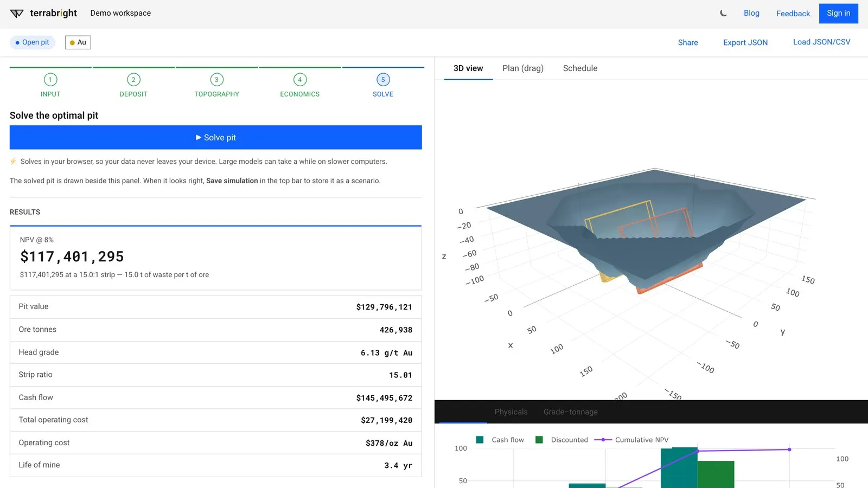Open the Grade-tonnage chart tab
Viewport: 868px width, 488px height.
coord(571,412)
